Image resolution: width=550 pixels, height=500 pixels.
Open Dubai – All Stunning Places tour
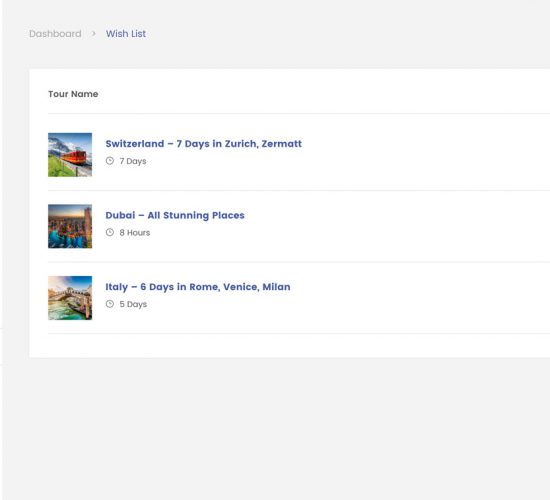tap(175, 215)
